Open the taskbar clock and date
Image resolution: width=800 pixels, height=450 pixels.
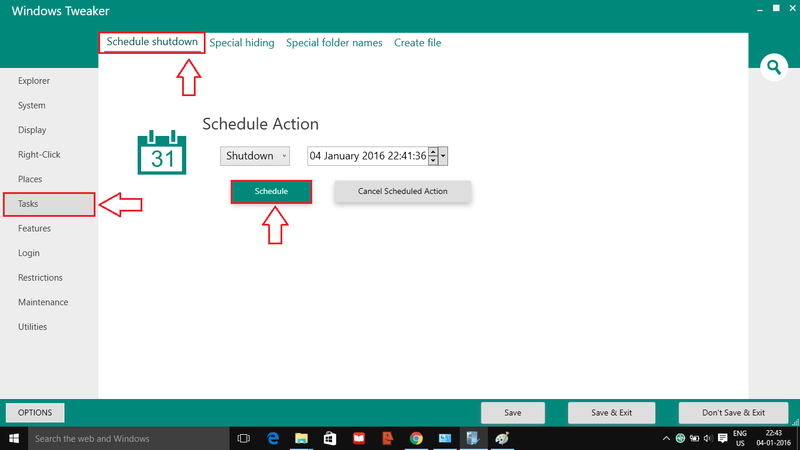coord(773,438)
